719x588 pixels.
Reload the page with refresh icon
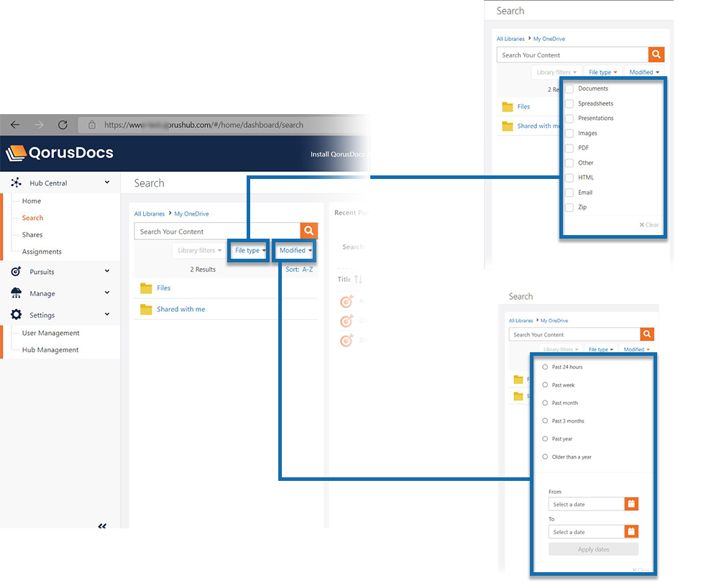point(63,124)
